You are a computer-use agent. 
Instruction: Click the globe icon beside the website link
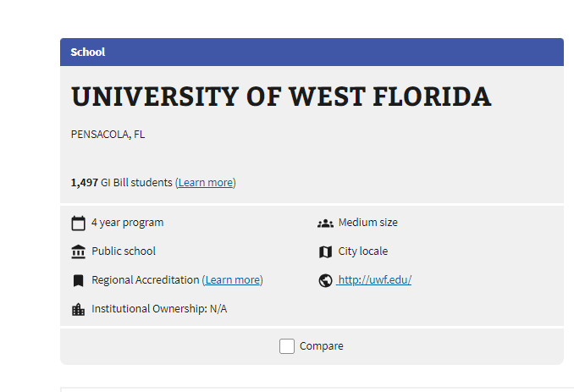click(x=325, y=281)
